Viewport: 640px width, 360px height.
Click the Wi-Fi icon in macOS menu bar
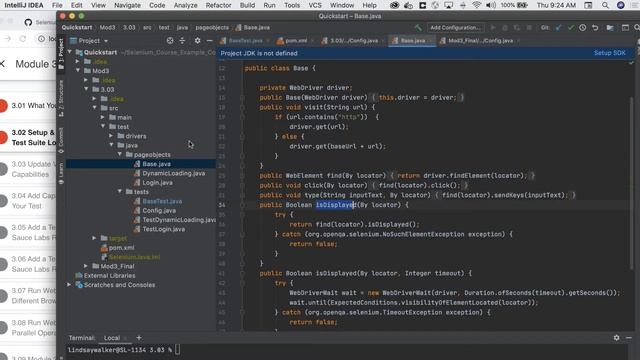tap(476, 5)
